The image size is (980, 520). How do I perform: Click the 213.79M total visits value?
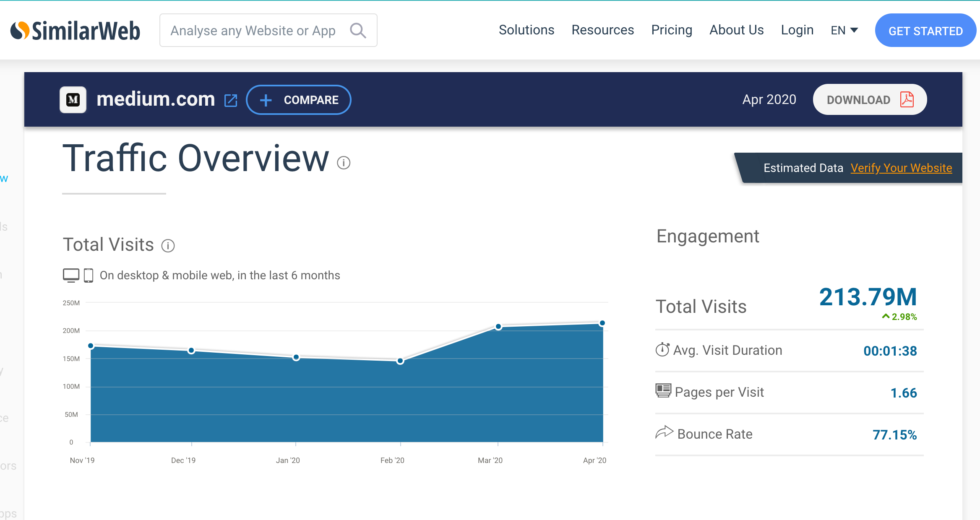click(868, 297)
